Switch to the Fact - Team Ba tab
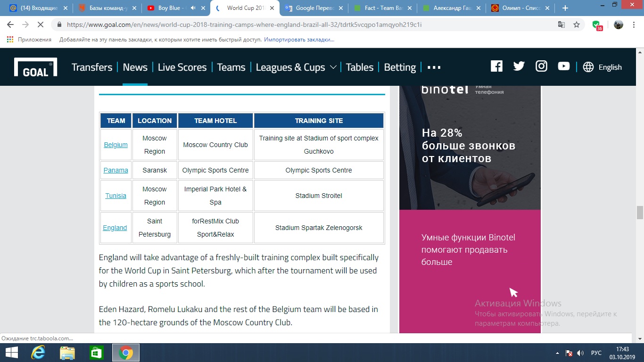Viewport: 644px width, 362px height. (x=383, y=8)
